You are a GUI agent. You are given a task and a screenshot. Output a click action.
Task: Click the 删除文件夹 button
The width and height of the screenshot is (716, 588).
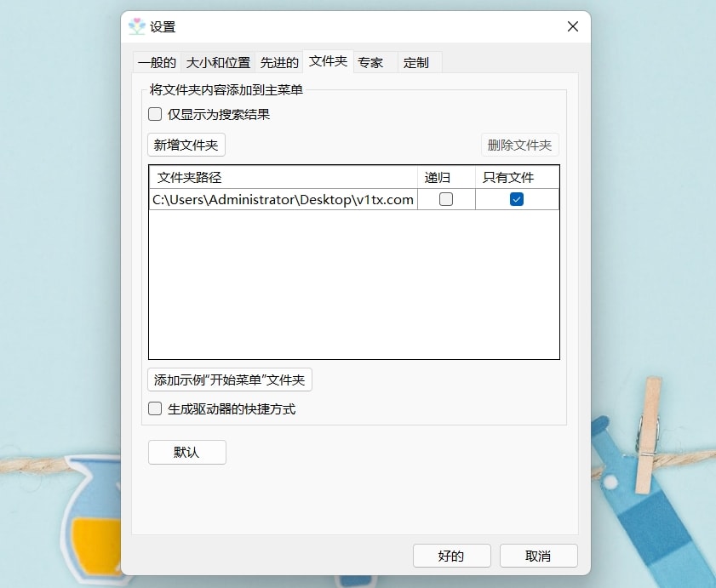(x=519, y=146)
